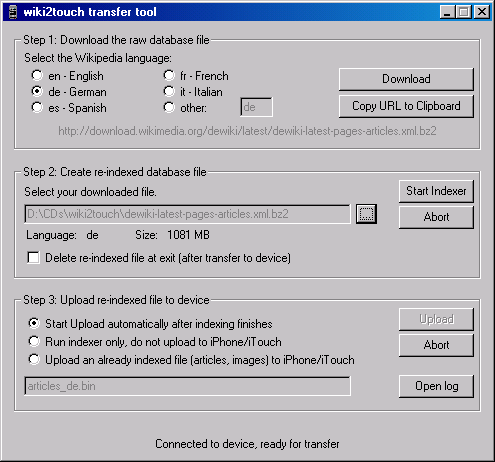Click Copy URL to Clipboard button
This screenshot has height=462, width=495.
click(x=406, y=106)
